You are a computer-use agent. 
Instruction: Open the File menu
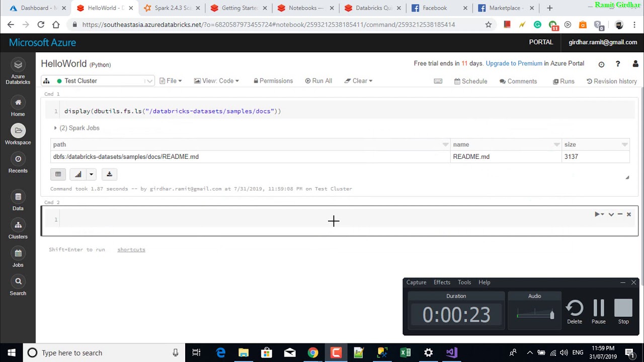coord(171,81)
